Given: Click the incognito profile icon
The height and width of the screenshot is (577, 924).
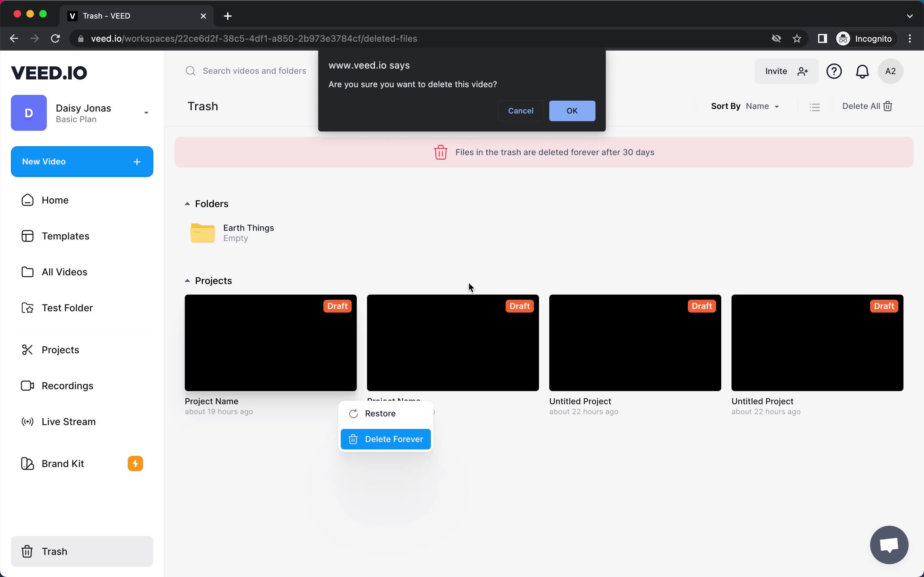Looking at the screenshot, I should (x=843, y=38).
